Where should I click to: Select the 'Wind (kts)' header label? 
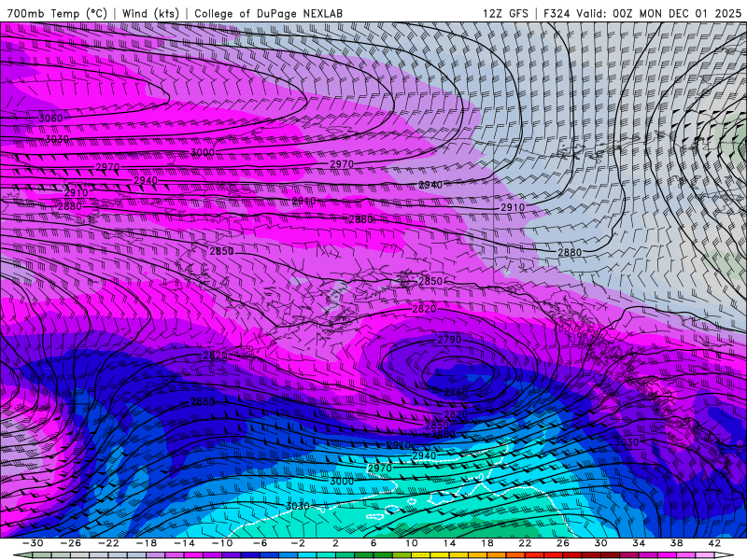coord(151,13)
